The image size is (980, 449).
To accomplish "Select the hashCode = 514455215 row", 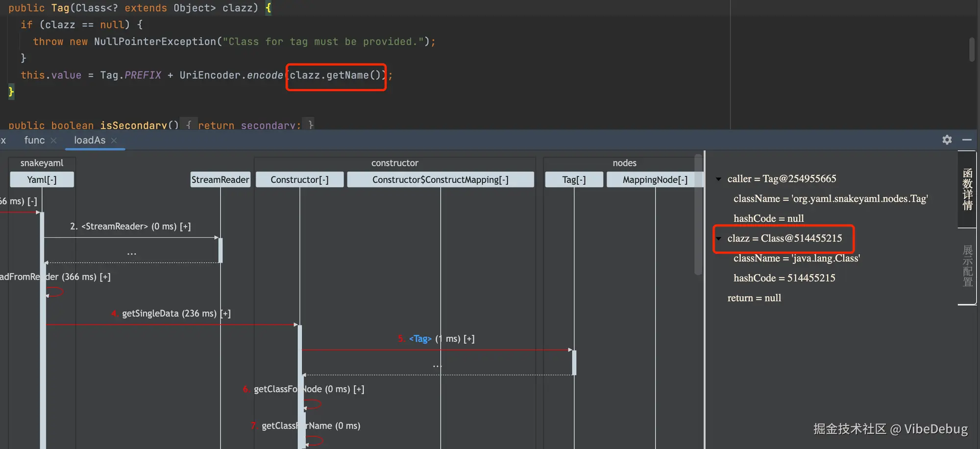I will [x=784, y=278].
